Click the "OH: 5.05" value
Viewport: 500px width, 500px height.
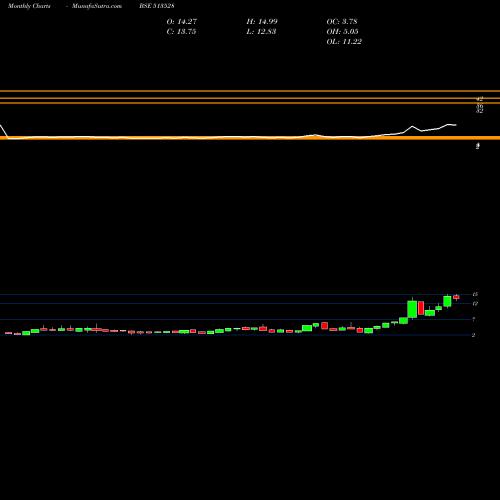click(x=342, y=31)
